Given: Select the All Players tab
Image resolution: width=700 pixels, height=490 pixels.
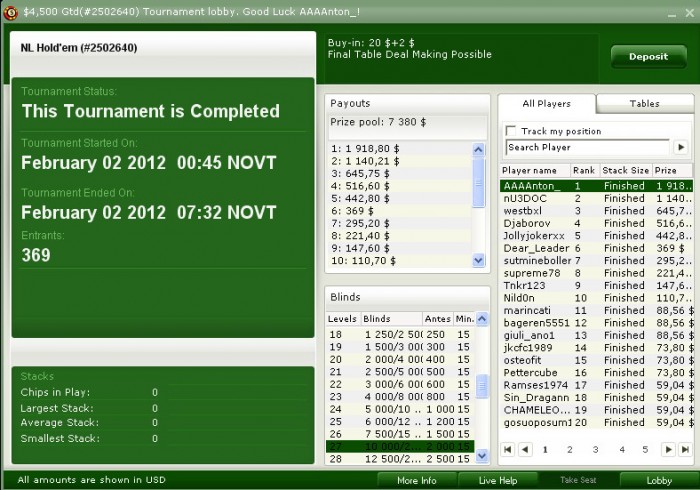Looking at the screenshot, I should pyautogui.click(x=546, y=104).
